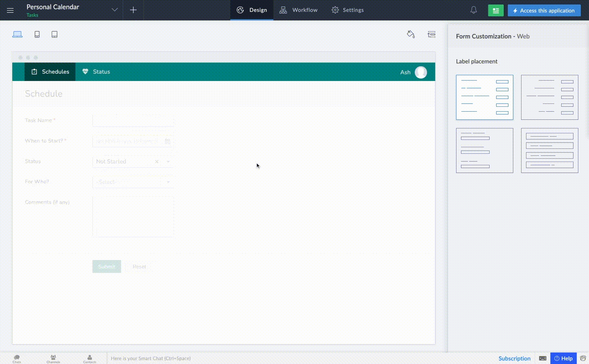Switch to desktop laptop preview
589x364 pixels.
[x=17, y=34]
